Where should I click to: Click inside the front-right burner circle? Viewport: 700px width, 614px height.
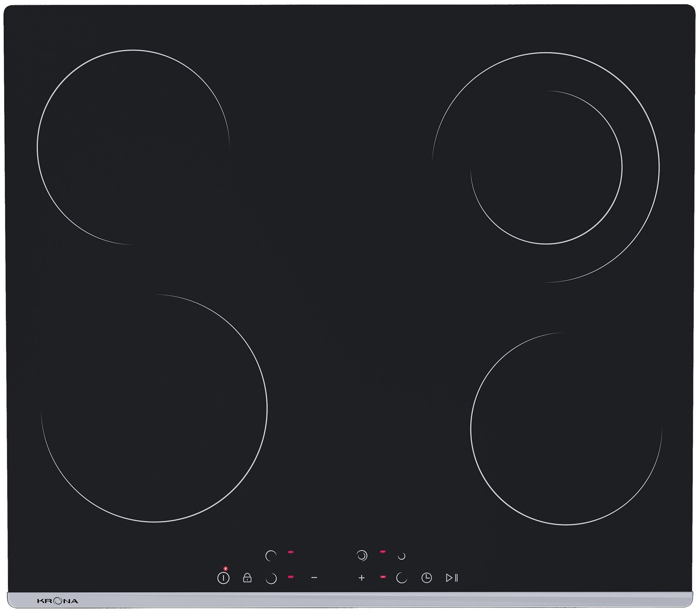tap(566, 428)
